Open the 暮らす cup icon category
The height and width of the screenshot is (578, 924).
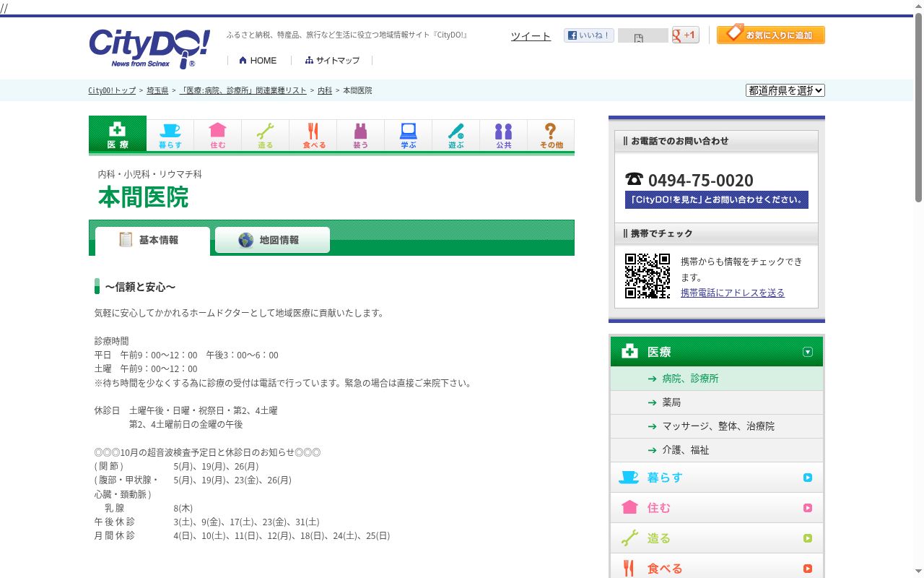click(170, 136)
